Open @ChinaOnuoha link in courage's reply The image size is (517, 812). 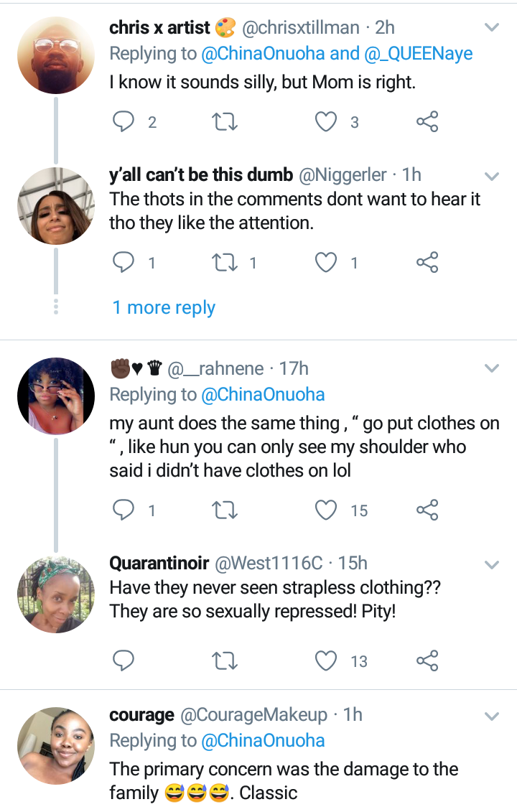click(x=263, y=740)
